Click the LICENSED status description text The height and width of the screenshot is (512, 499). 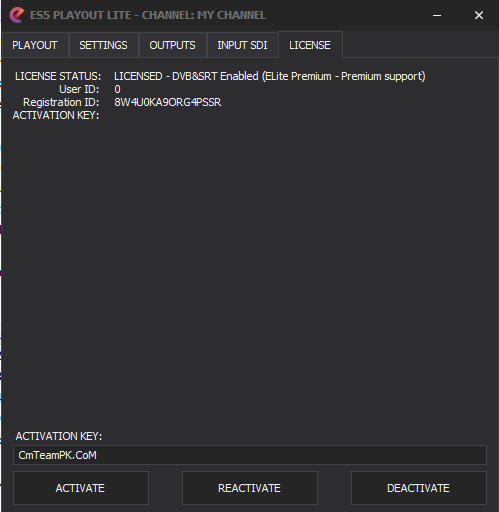(x=270, y=76)
